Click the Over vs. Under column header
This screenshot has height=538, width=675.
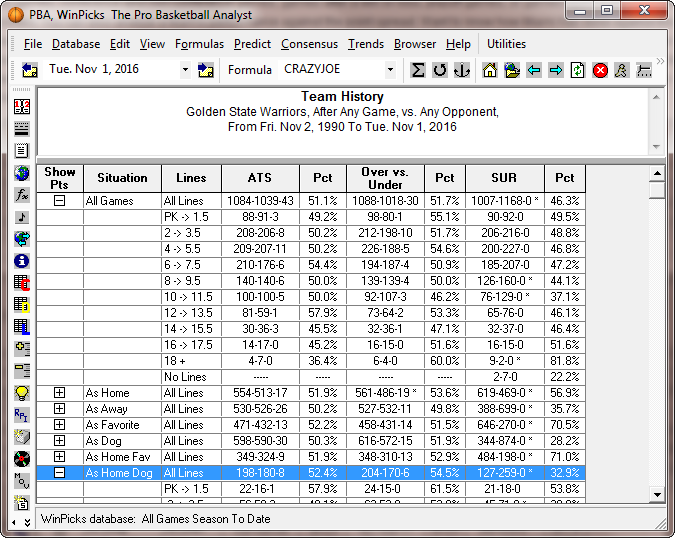click(385, 178)
